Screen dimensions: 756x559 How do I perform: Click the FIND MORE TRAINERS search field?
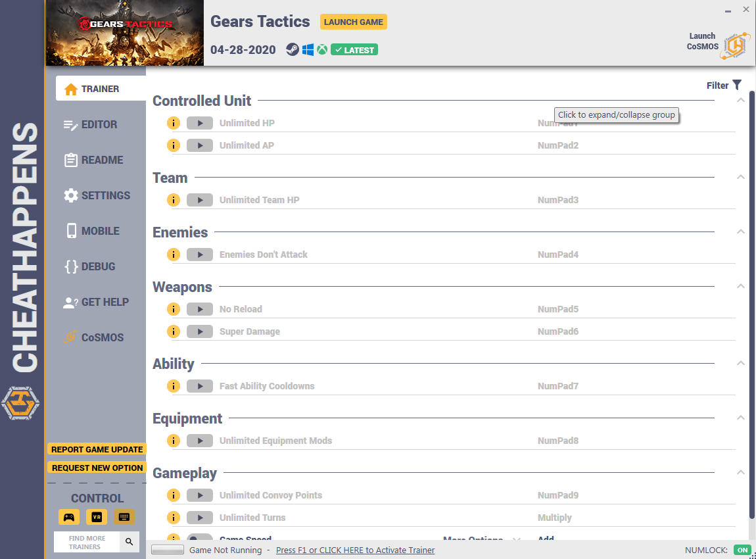pos(87,542)
